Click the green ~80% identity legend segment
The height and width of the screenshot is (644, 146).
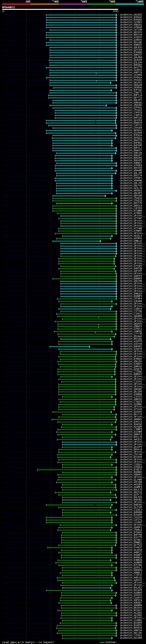pos(101,4)
